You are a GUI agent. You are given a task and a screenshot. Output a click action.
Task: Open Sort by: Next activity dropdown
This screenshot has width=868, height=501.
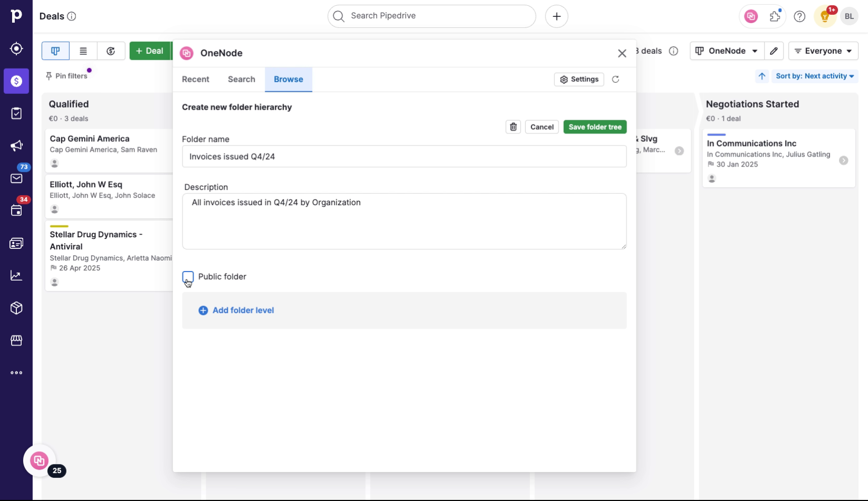pos(814,76)
